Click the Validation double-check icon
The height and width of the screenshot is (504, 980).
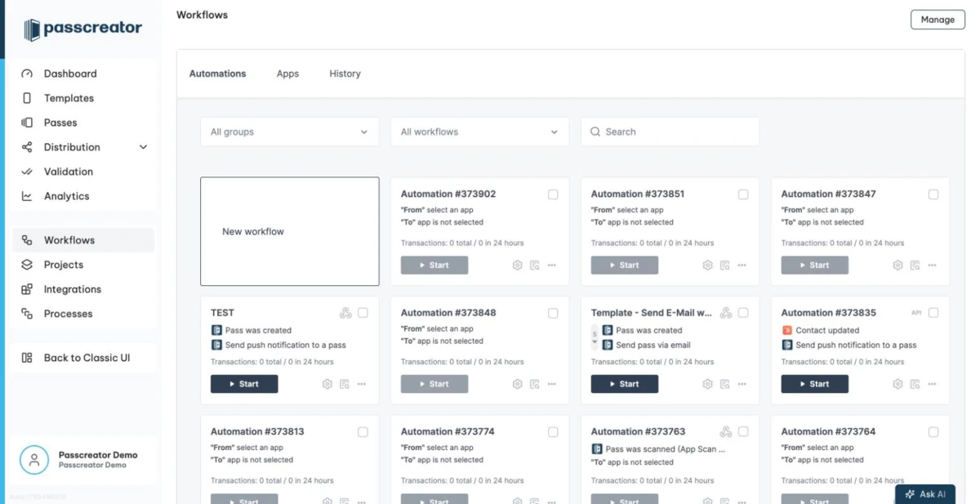click(x=27, y=172)
